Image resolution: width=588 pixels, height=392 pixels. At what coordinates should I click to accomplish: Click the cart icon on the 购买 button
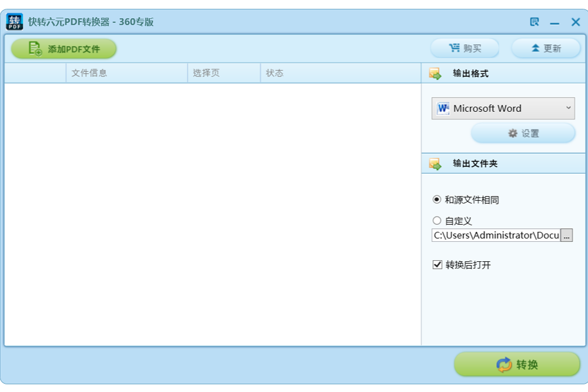pos(455,48)
